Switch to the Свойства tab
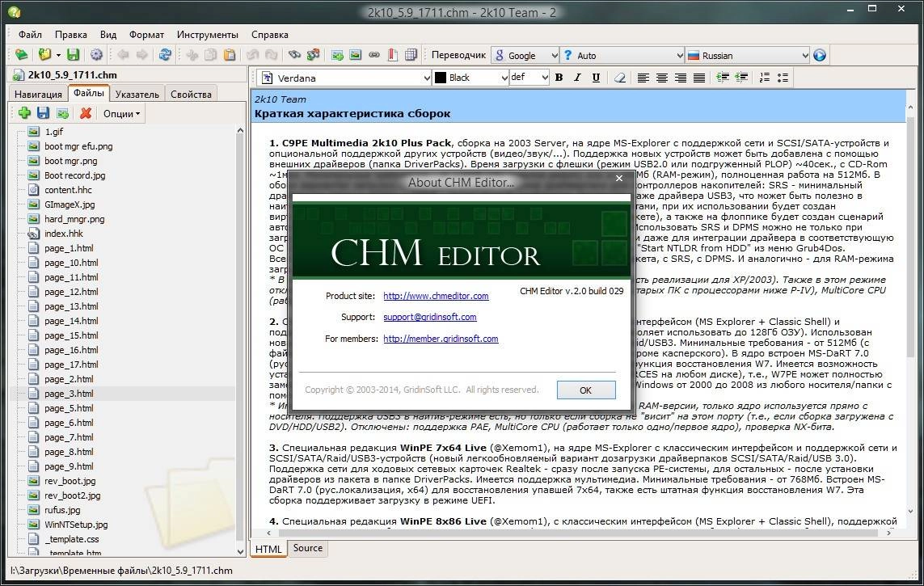The height and width of the screenshot is (586, 924). coord(191,95)
